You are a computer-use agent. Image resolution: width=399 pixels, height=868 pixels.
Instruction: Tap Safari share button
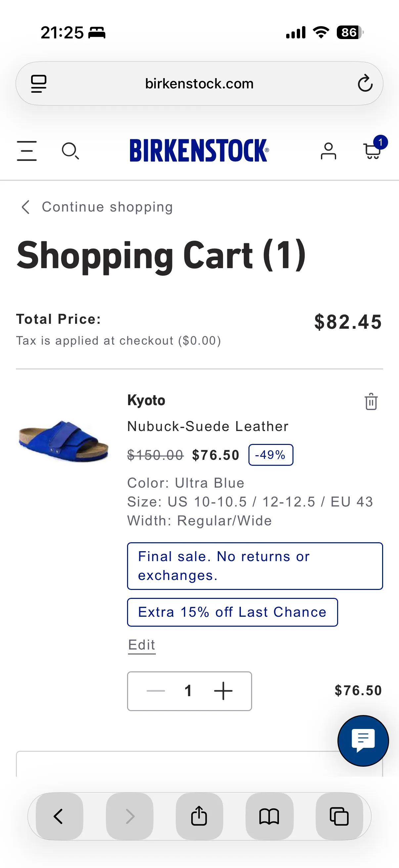[x=199, y=816]
